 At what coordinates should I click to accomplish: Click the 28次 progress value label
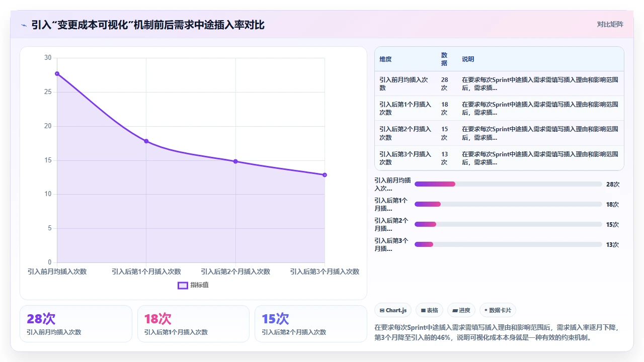pos(613,185)
